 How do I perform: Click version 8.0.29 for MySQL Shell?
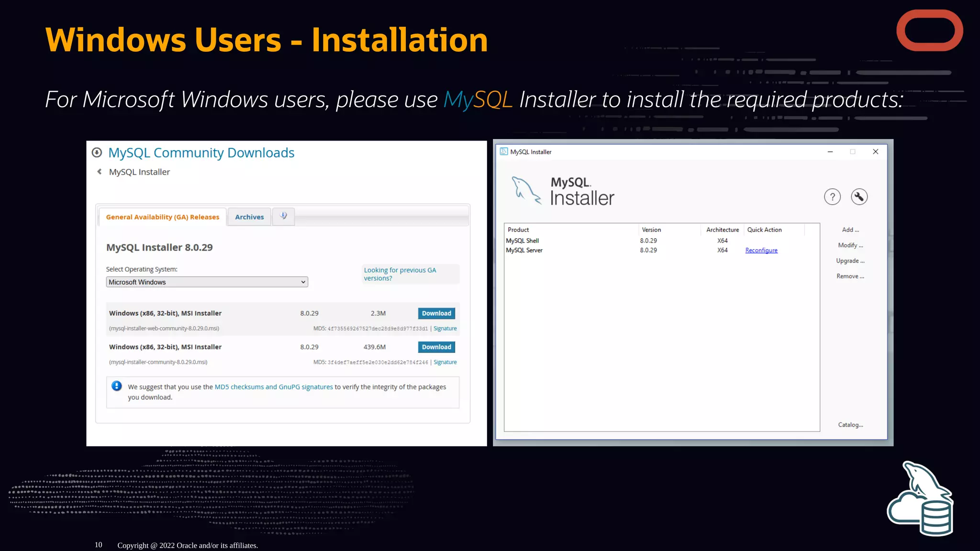click(648, 241)
